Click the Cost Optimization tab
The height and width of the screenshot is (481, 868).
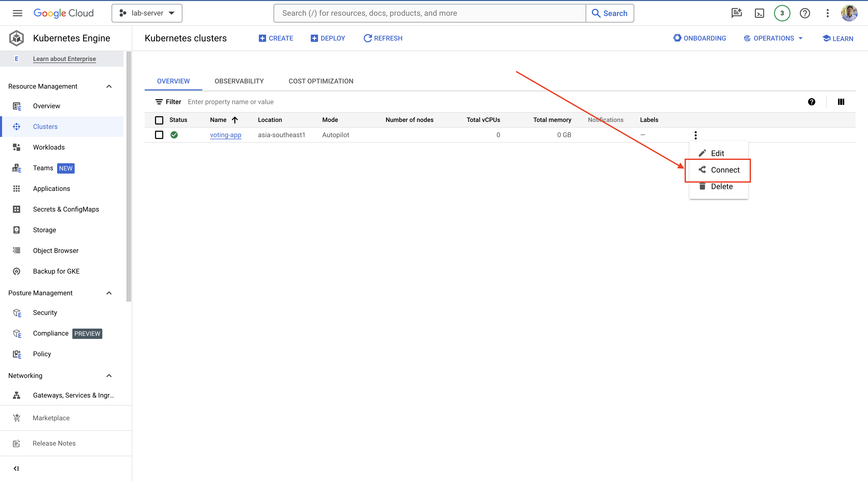click(320, 81)
